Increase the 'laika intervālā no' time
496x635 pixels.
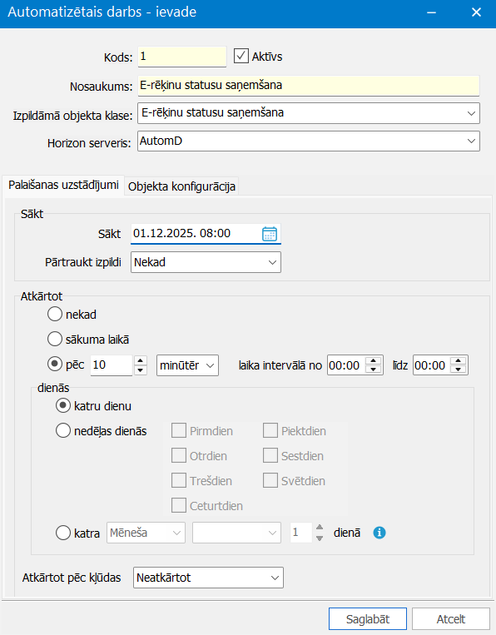tap(373, 361)
